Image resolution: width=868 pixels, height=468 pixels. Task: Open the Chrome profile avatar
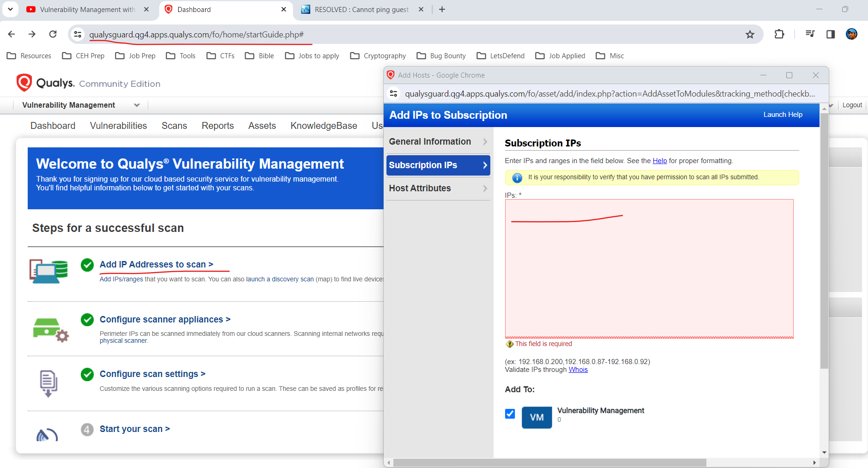tap(851, 34)
